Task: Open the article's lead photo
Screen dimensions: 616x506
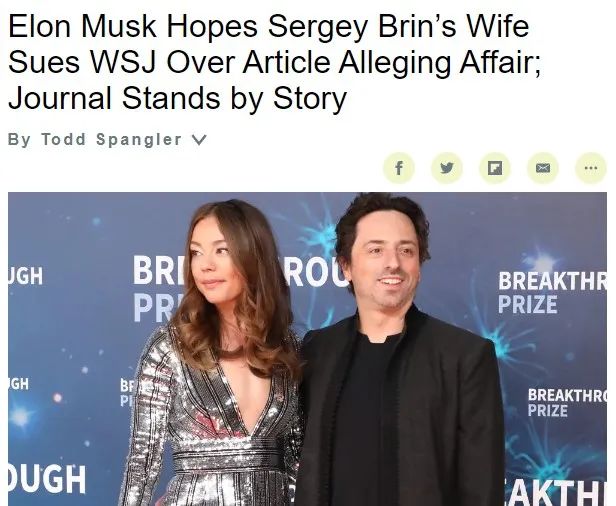Action: (307, 349)
